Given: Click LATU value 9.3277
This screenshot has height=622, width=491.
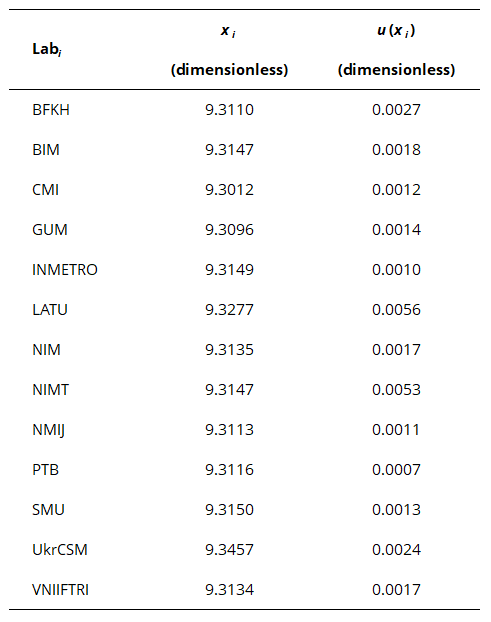Looking at the screenshot, I should point(229,310).
